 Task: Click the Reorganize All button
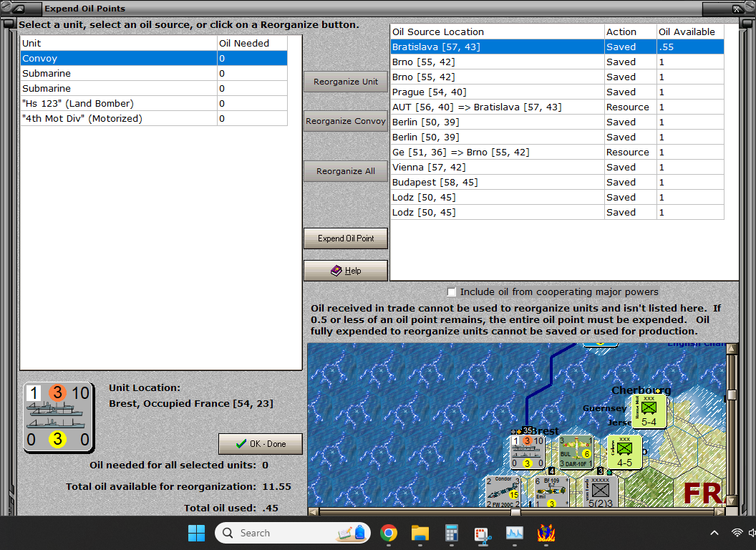click(346, 171)
